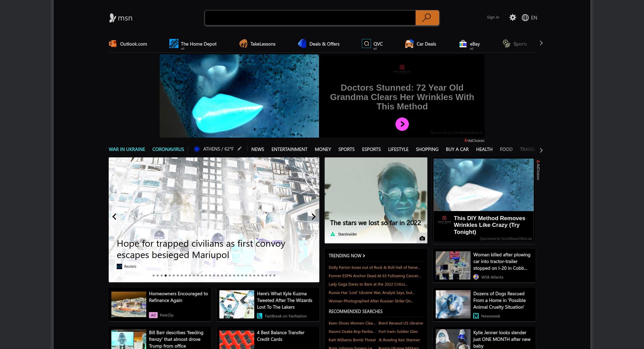Show more shortcuts with the right chevron
Screen dimensions: 644x349
[x=541, y=43]
